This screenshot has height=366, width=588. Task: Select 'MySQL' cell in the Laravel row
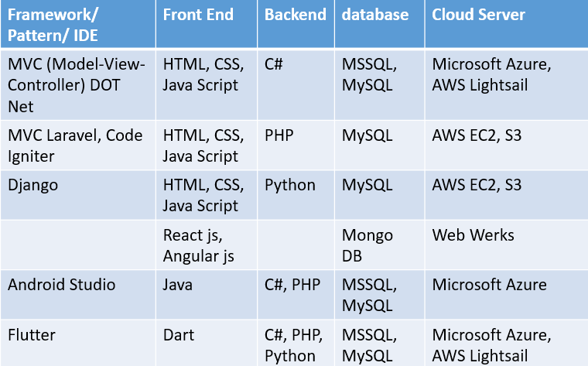point(380,145)
